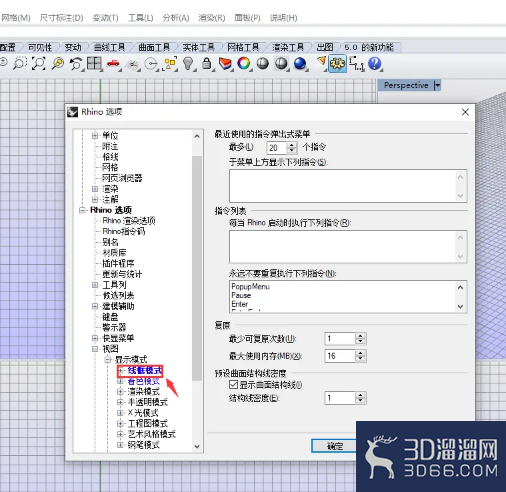The height and width of the screenshot is (492, 506).
Task: Select X 光模式 in the options tree
Action: [143, 413]
